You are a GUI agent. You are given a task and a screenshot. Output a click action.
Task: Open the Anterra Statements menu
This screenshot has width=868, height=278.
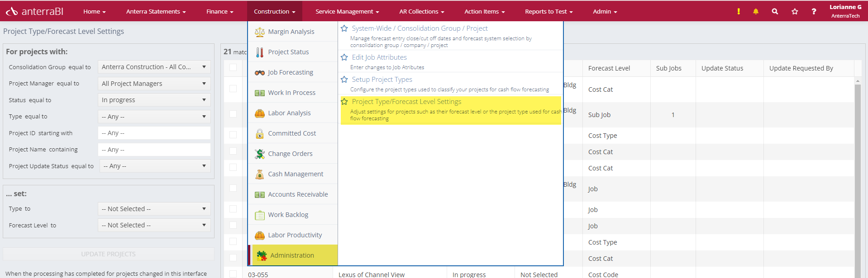156,11
